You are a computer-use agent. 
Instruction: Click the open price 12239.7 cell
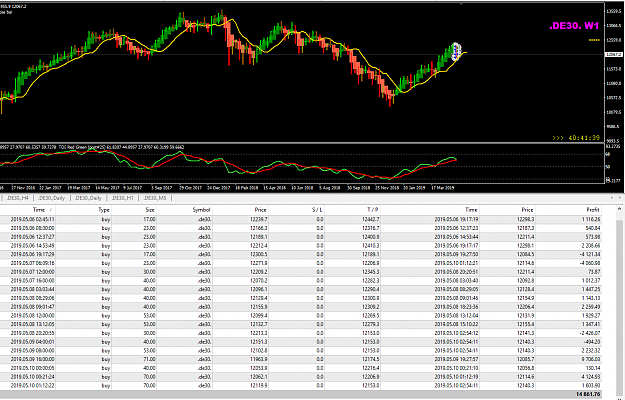coord(259,220)
